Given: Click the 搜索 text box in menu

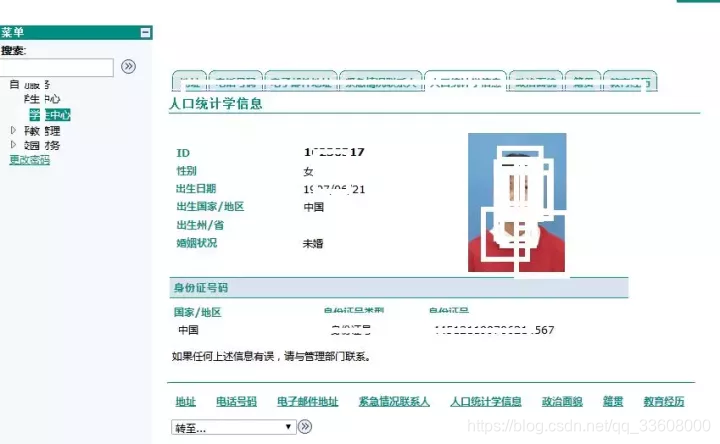Looking at the screenshot, I should coord(56,67).
